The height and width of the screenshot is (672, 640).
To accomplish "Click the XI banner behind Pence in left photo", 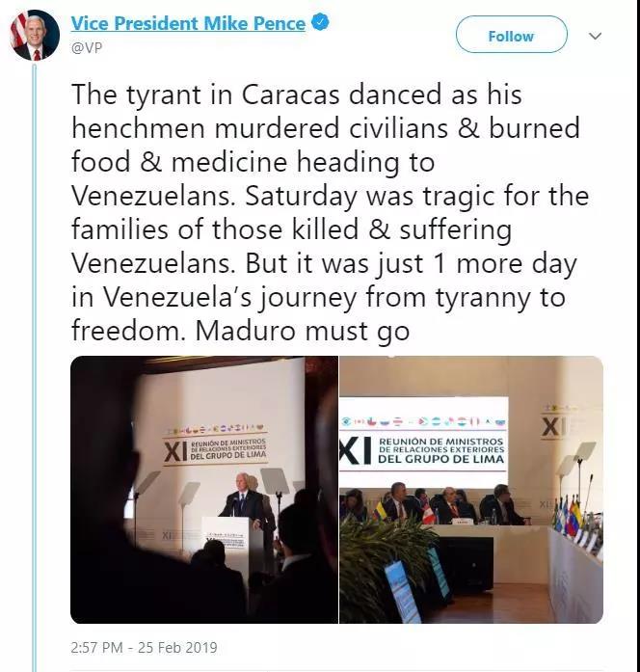I will pyautogui.click(x=215, y=445).
